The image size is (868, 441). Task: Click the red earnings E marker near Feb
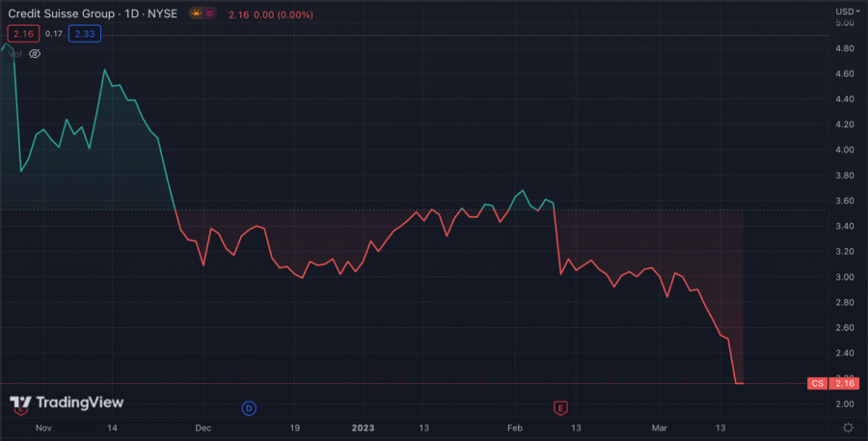(560, 409)
